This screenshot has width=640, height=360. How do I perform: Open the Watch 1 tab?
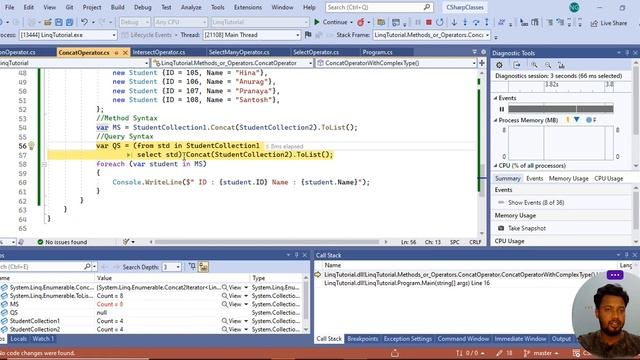tap(43, 339)
